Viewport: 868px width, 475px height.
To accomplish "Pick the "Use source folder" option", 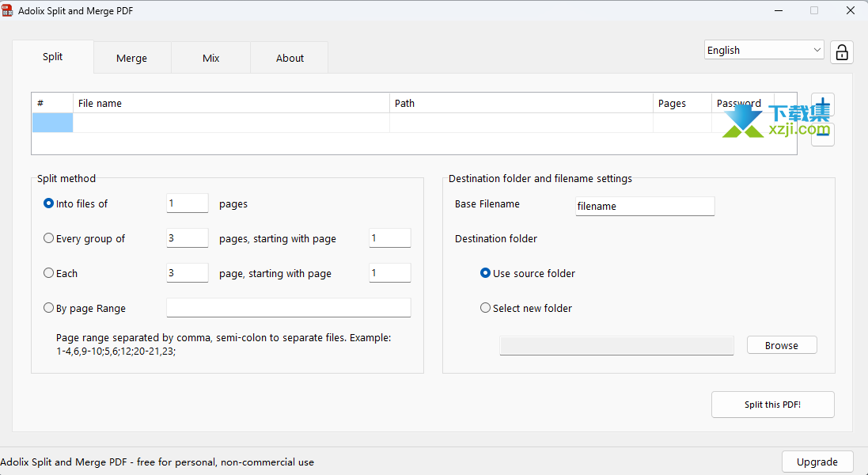I will [486, 273].
